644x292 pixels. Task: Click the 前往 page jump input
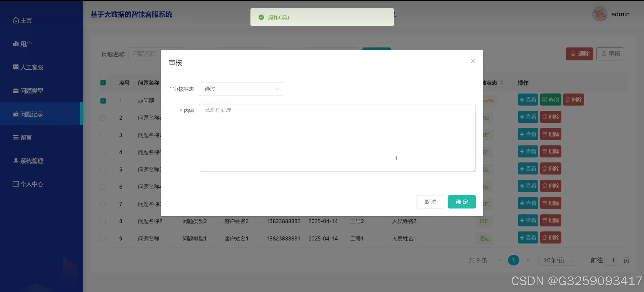613,260
